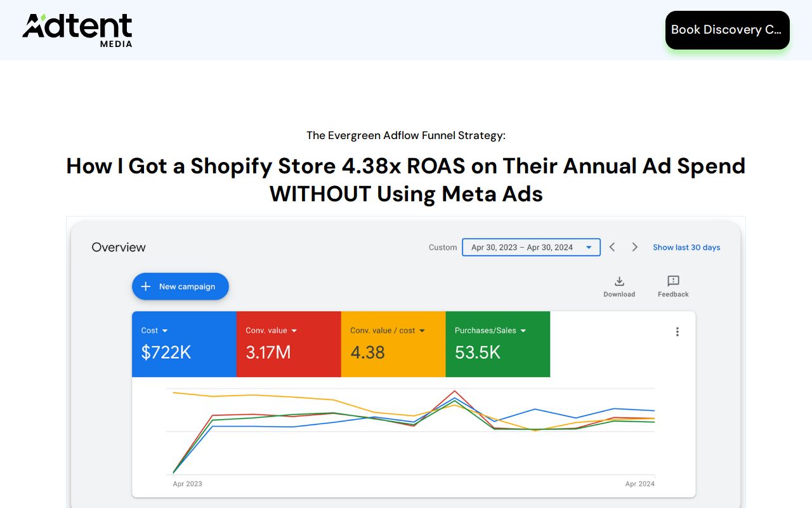
Task: Click the right chevron beside the date range
Action: pos(634,247)
